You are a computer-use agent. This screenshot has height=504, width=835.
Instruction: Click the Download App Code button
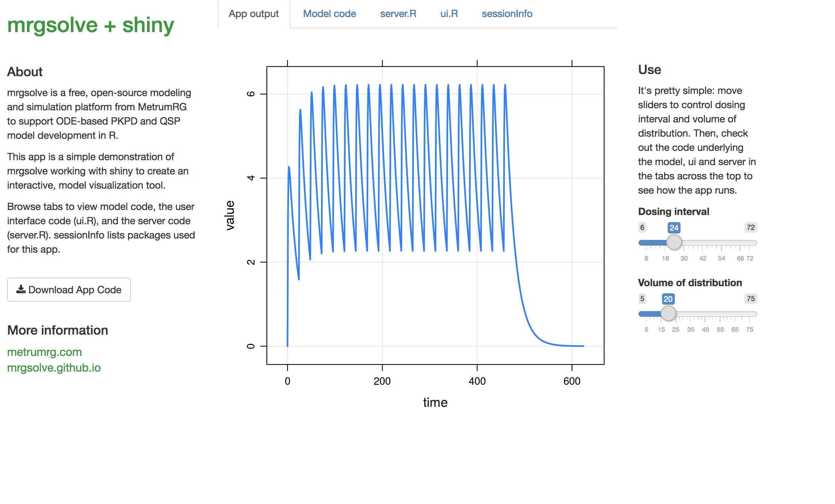69,290
